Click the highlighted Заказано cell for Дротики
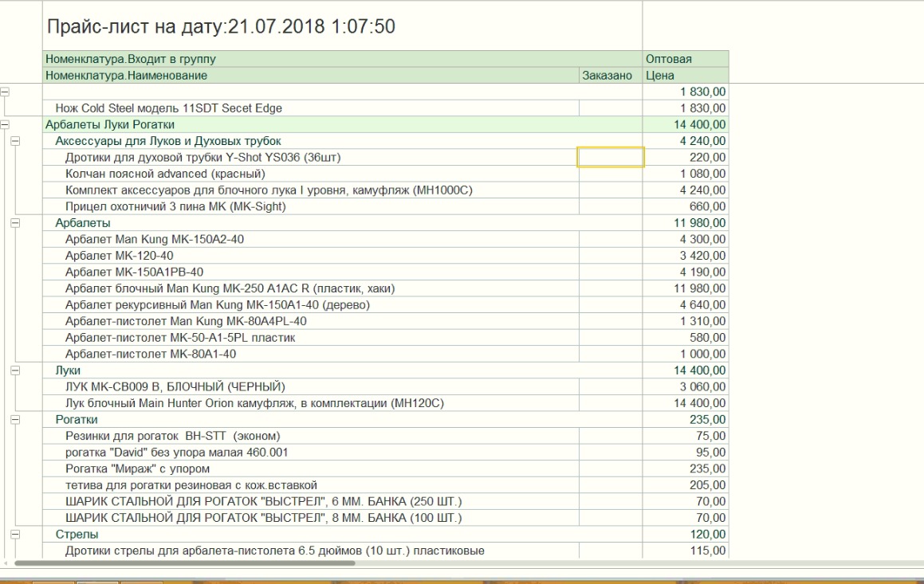Viewport: 924px width, 584px height. coord(610,158)
